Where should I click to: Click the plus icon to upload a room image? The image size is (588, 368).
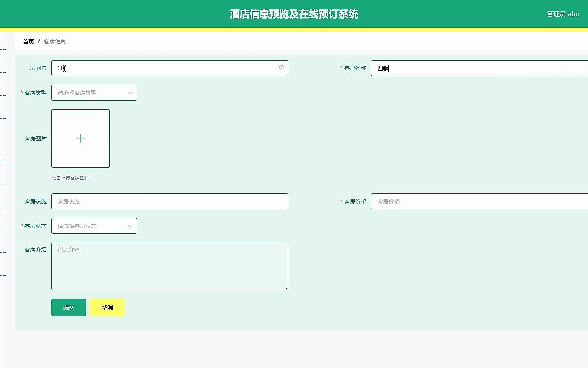point(81,138)
